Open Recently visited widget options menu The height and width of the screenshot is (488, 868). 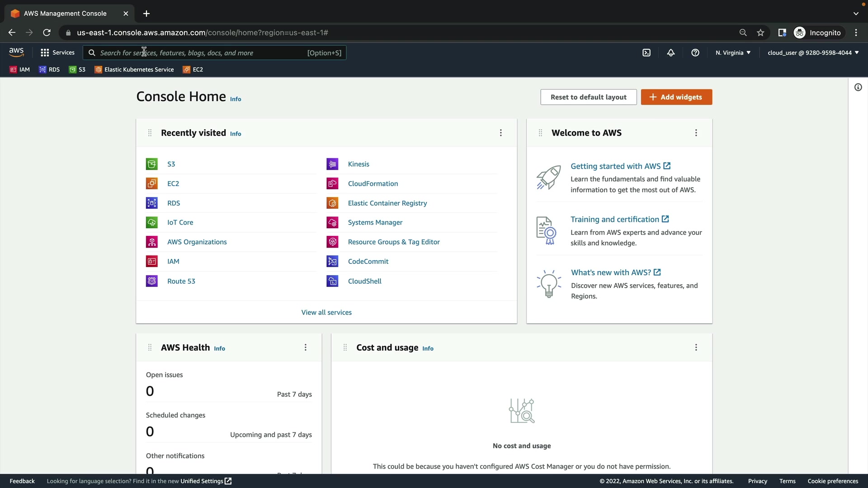pyautogui.click(x=500, y=133)
